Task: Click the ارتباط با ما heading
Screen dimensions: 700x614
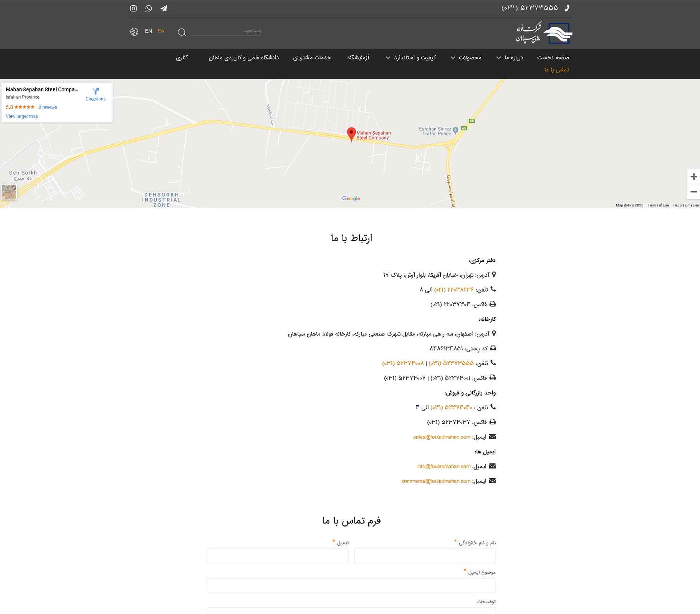Action: [351, 238]
